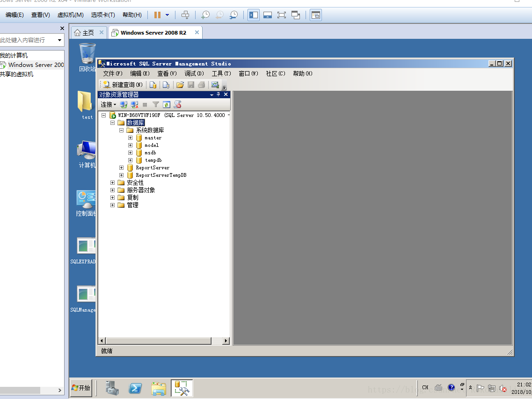Select the master database label
532x399 pixels.
click(x=153, y=138)
